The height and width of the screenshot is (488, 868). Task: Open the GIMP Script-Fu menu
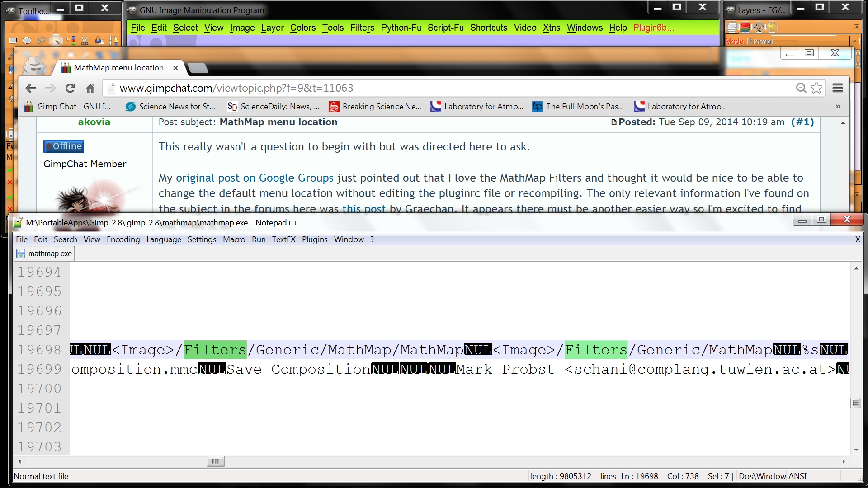446,28
